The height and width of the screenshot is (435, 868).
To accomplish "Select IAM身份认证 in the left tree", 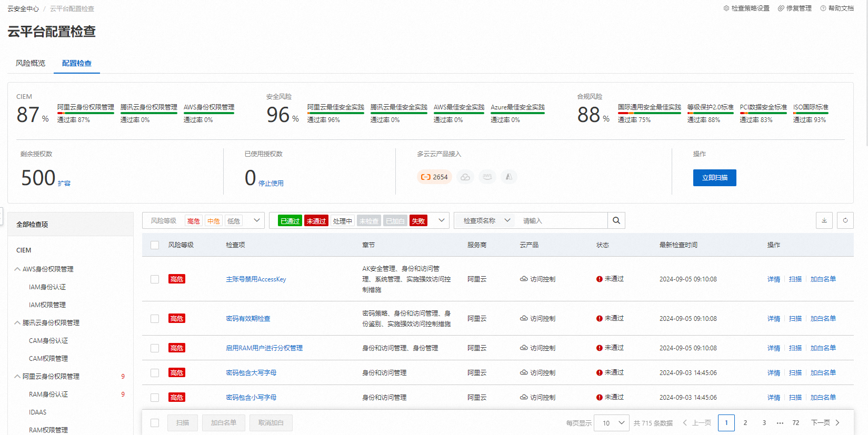I will [x=47, y=287].
